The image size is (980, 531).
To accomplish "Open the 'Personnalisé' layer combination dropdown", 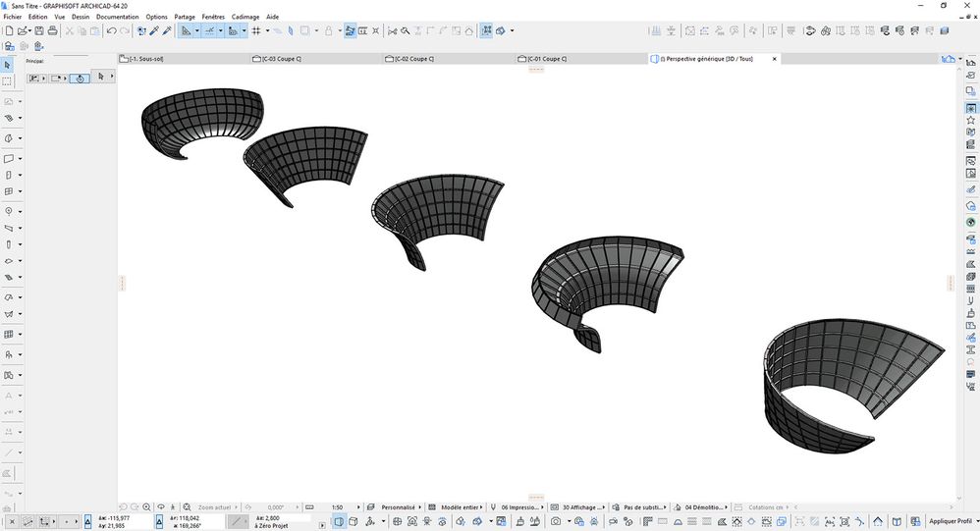I will pos(399,507).
